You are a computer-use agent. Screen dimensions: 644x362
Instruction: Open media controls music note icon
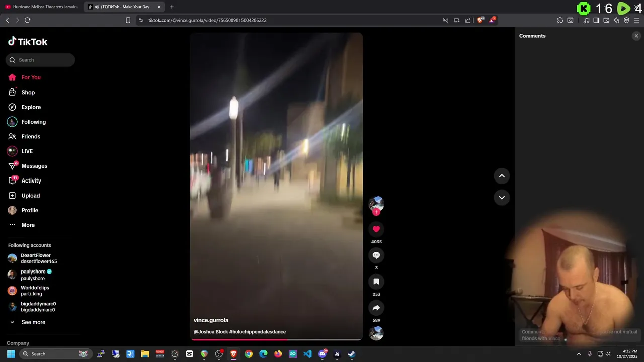point(586,20)
